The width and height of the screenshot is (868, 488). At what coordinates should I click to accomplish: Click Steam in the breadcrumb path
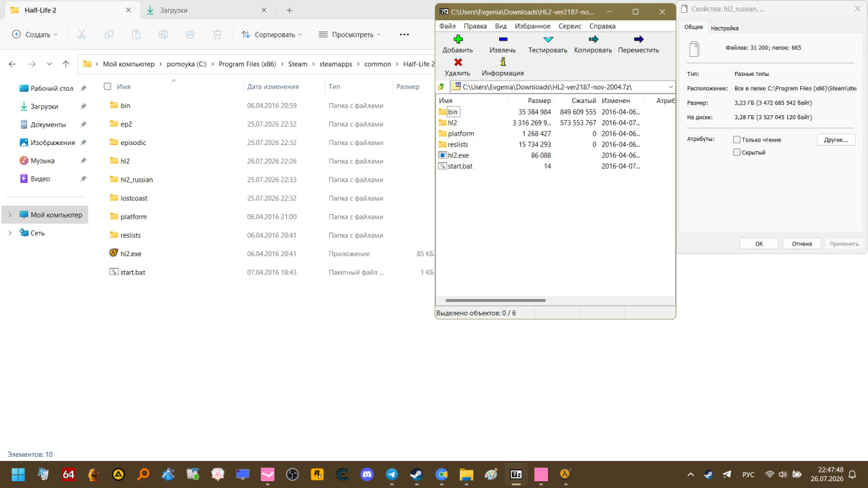tap(298, 64)
